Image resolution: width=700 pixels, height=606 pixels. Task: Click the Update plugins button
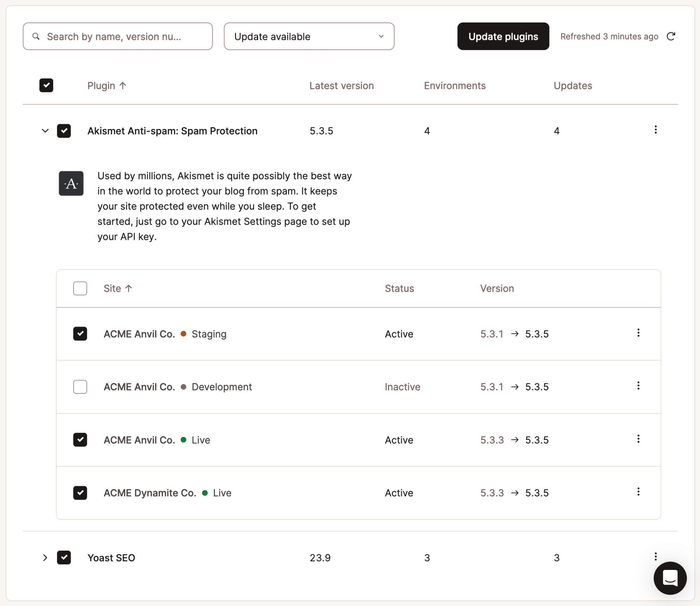[503, 36]
